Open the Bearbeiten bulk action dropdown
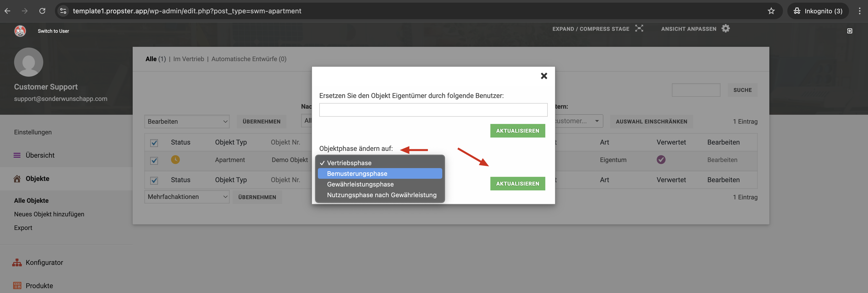Screen dimensions: 868x293 [x=187, y=122]
